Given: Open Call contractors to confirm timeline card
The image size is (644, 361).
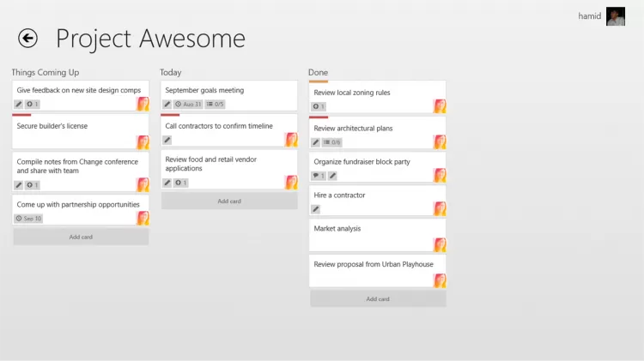Looking at the screenshot, I should tap(229, 130).
